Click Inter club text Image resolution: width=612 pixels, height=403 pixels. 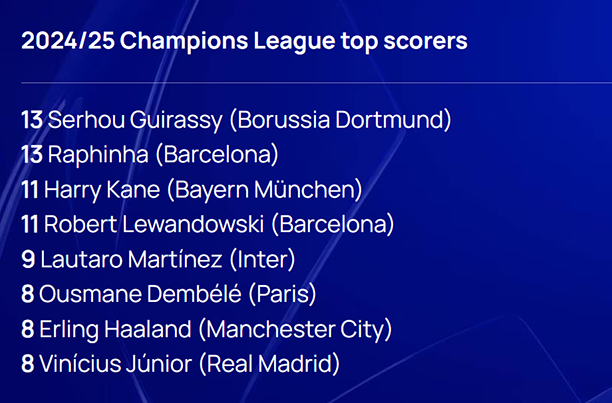pyautogui.click(x=262, y=260)
